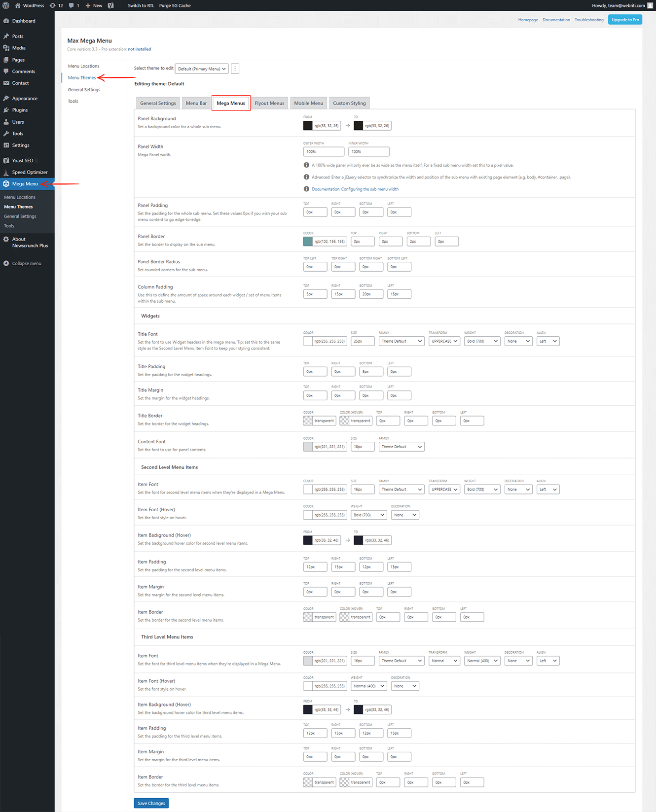Viewport: 656px width, 812px height.
Task: Click Panel Width outer width field
Action: click(x=324, y=152)
